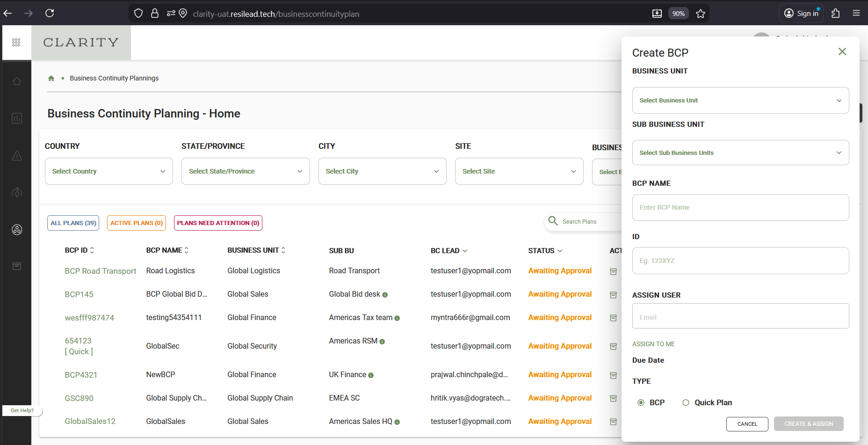Screen dimensions: 868x445
Task: Click the breadcrumb home icon
Action: tap(51, 78)
